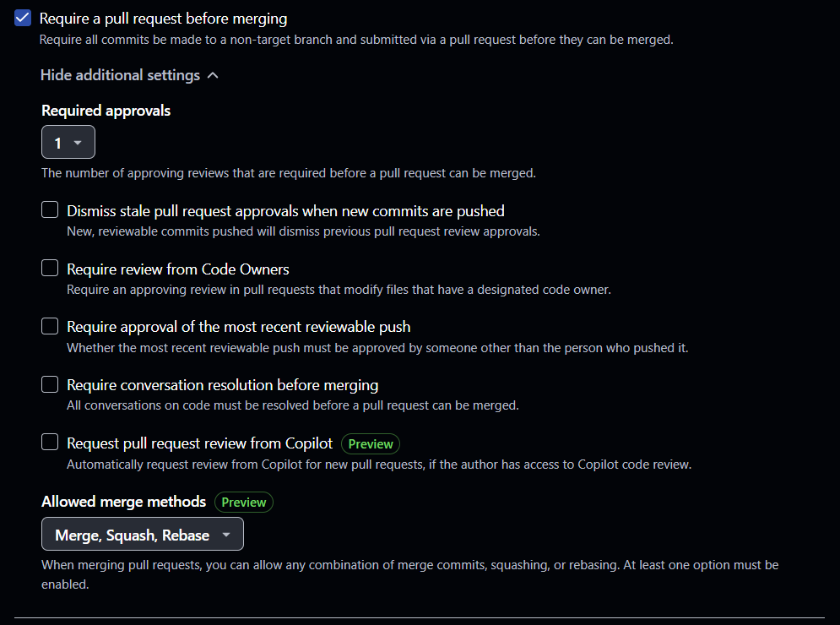Image resolution: width=840 pixels, height=625 pixels.
Task: Click the 'Allowed merge methods' heading text
Action: pos(124,502)
